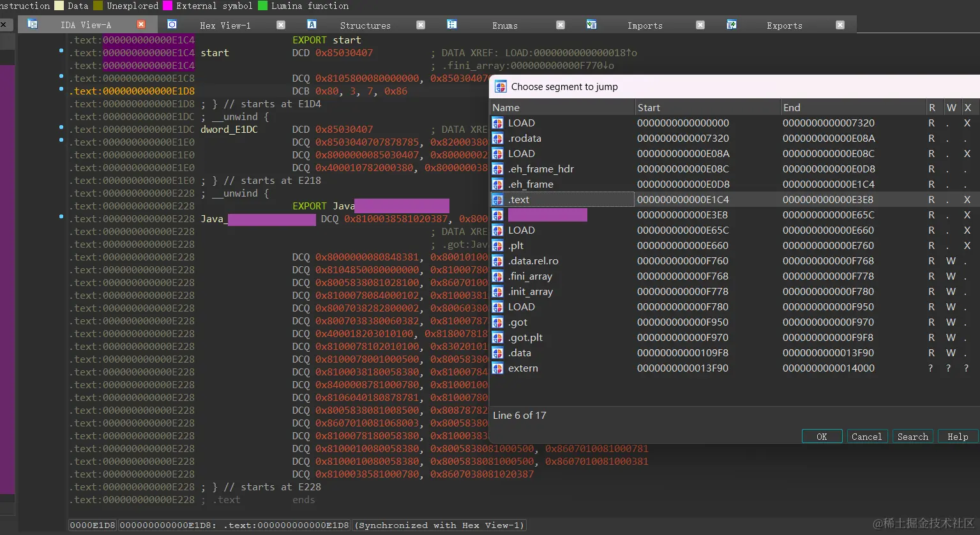Click the segment icon of the .data.rel.ro row
The image size is (980, 535).
497,261
